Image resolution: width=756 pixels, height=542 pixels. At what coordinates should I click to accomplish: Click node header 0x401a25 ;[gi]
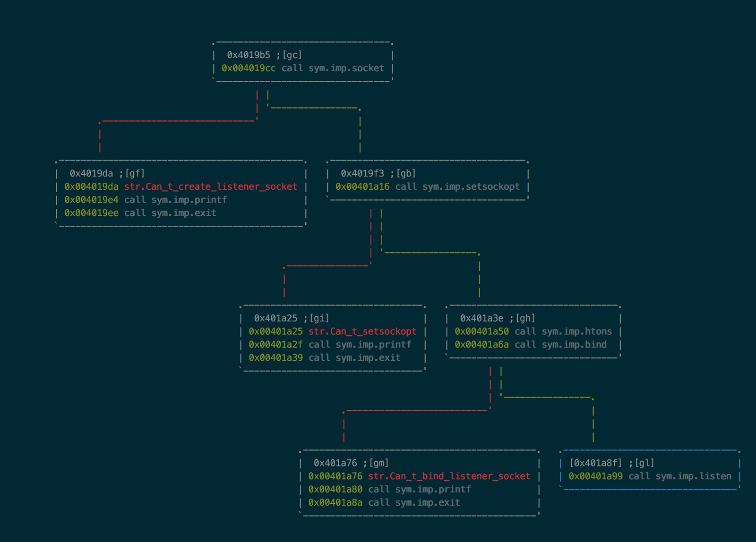[292, 319]
